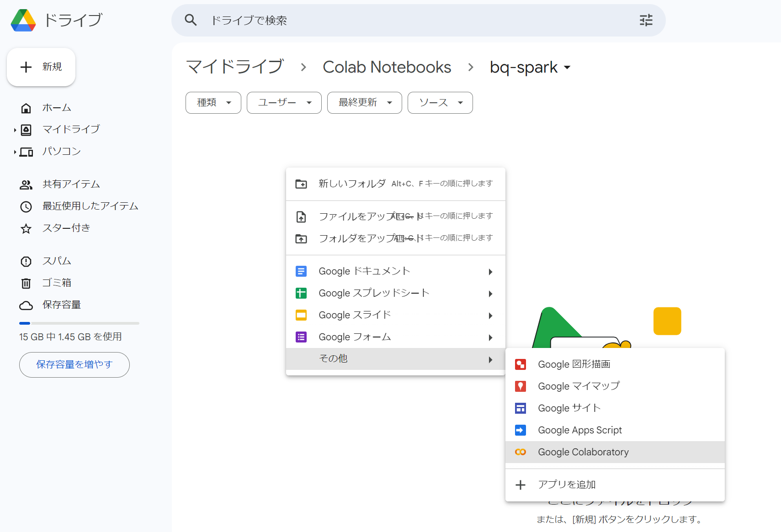The width and height of the screenshot is (781, 532).
Task: Open 共有アイテム in sidebar
Action: click(71, 185)
